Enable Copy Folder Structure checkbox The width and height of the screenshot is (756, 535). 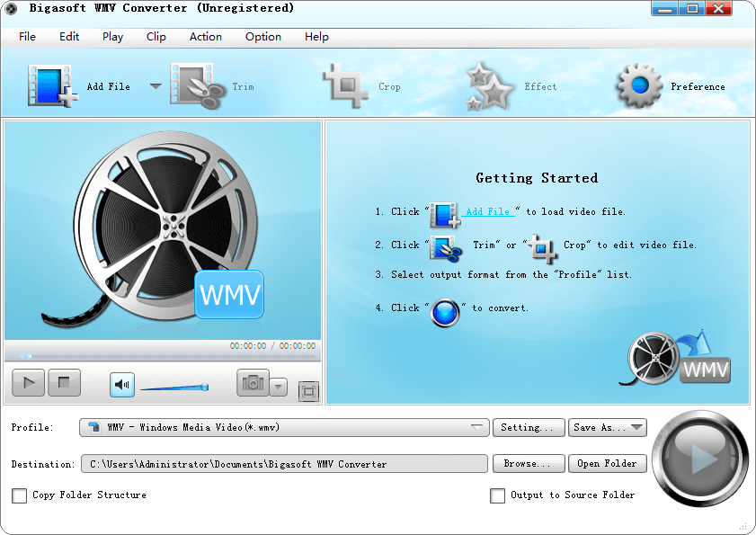[19, 495]
